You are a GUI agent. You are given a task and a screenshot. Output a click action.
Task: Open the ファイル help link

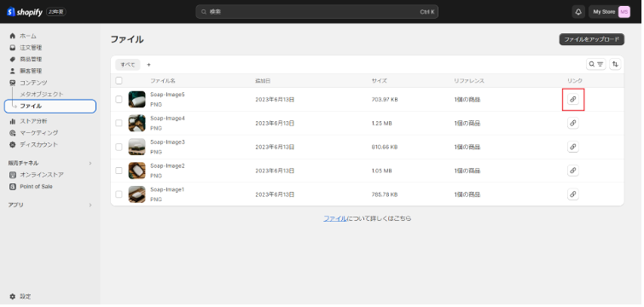[x=334, y=219]
